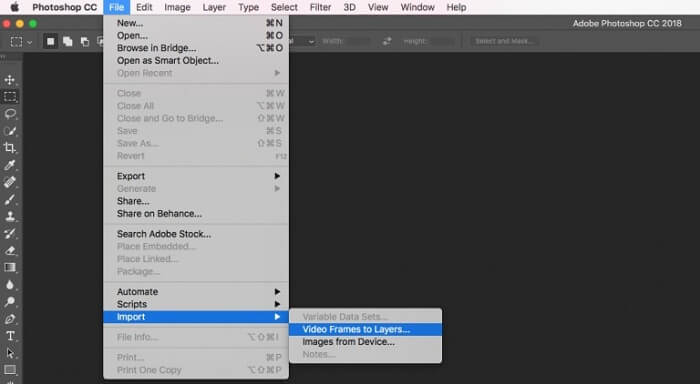Open the Help menu
The height and width of the screenshot is (384, 700).
[456, 7]
